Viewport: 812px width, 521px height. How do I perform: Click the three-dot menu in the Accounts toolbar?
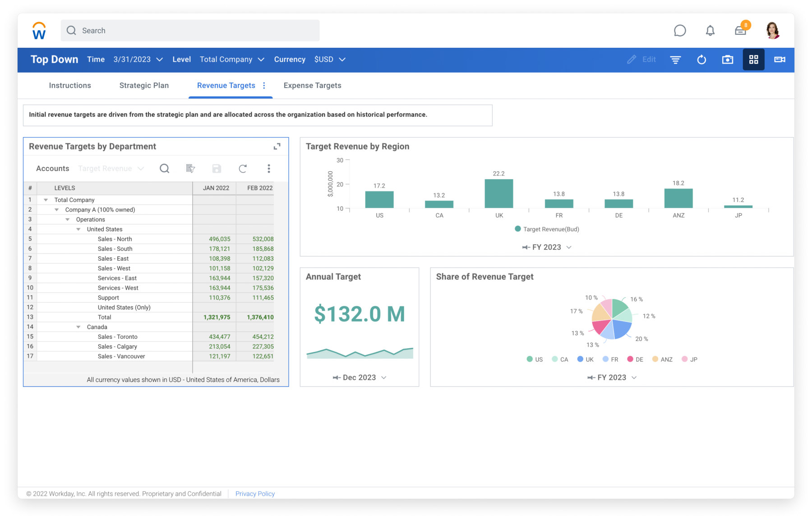coord(269,168)
